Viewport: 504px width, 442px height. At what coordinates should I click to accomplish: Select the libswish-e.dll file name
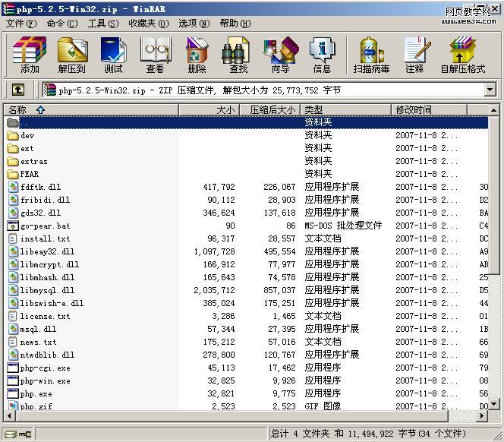(x=52, y=303)
